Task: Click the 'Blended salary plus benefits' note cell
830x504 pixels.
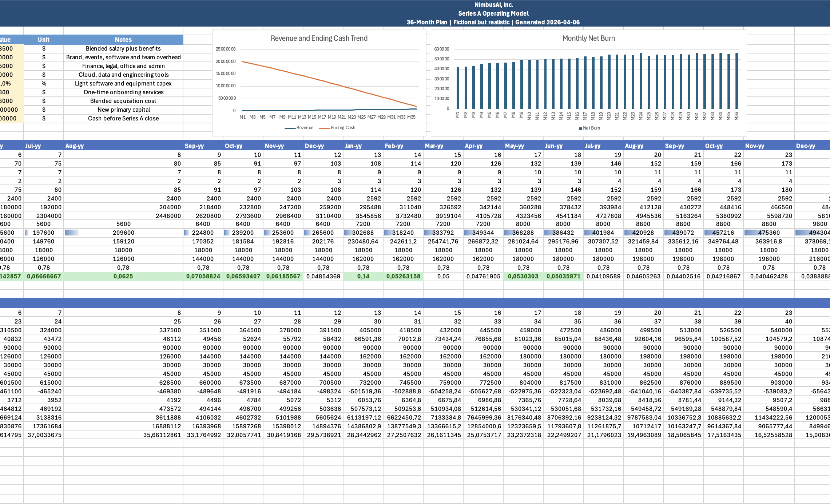Action: (123, 48)
